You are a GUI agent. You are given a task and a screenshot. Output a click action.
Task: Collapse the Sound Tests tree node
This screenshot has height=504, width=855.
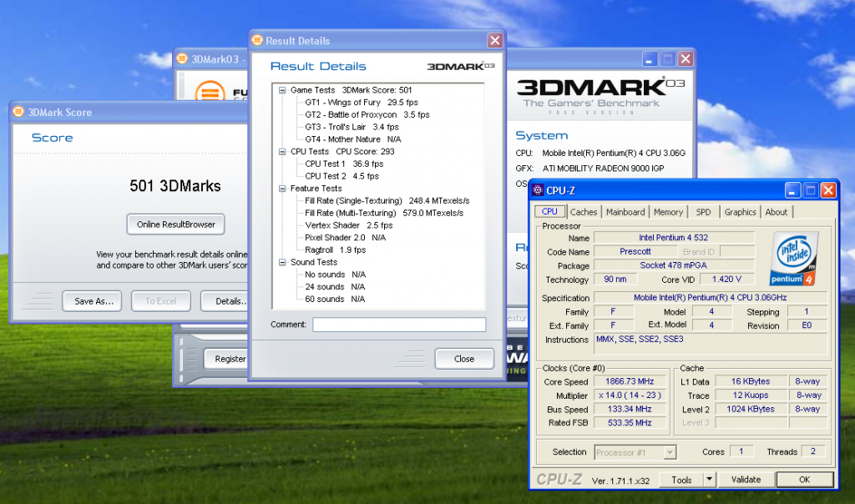point(282,263)
